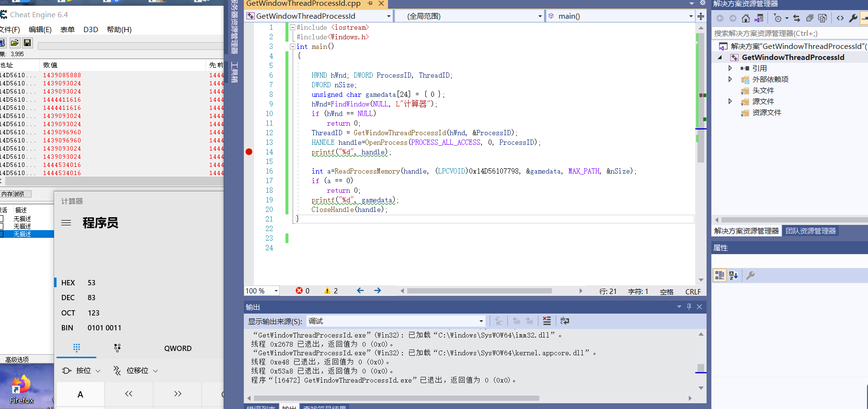Open properties wrench in Solution Explorer toolbar
Viewport: 868px width, 409px height.
point(853,18)
